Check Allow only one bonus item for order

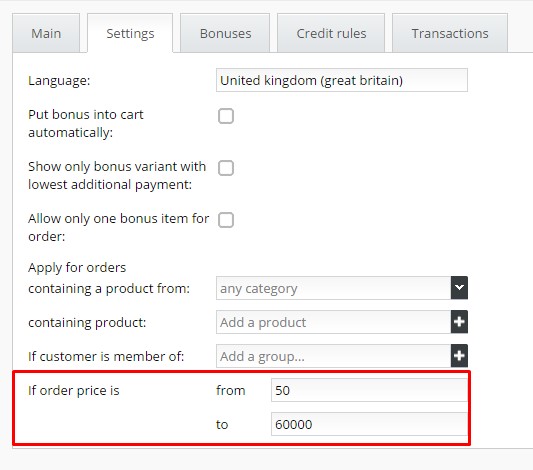(226, 220)
